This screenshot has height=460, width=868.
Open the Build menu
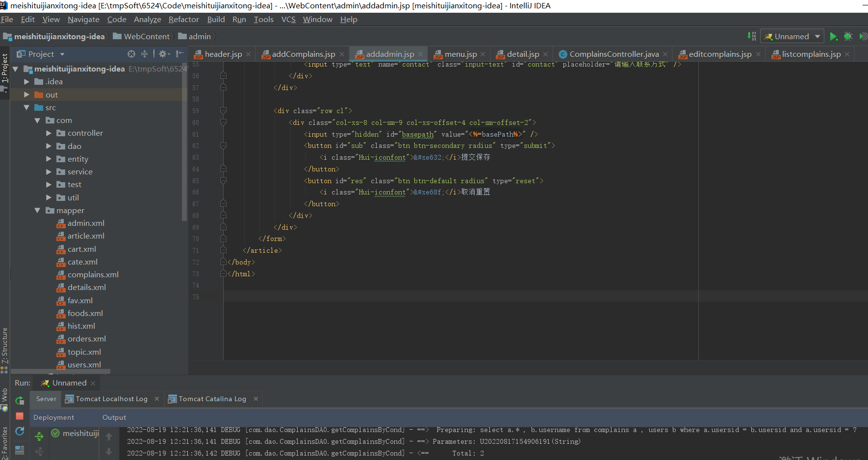(x=216, y=20)
